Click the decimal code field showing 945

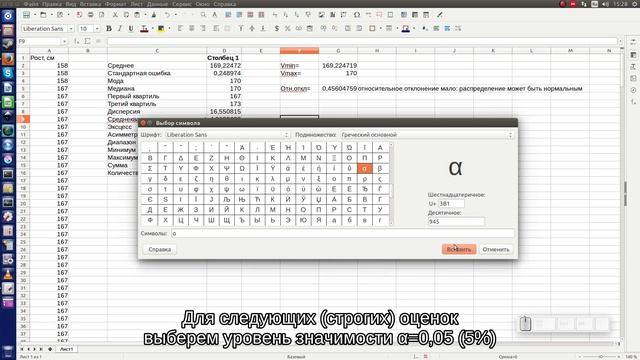(x=456, y=221)
